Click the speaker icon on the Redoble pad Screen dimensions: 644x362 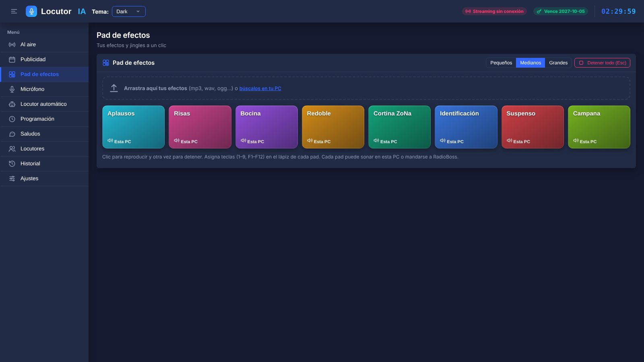[x=310, y=141]
